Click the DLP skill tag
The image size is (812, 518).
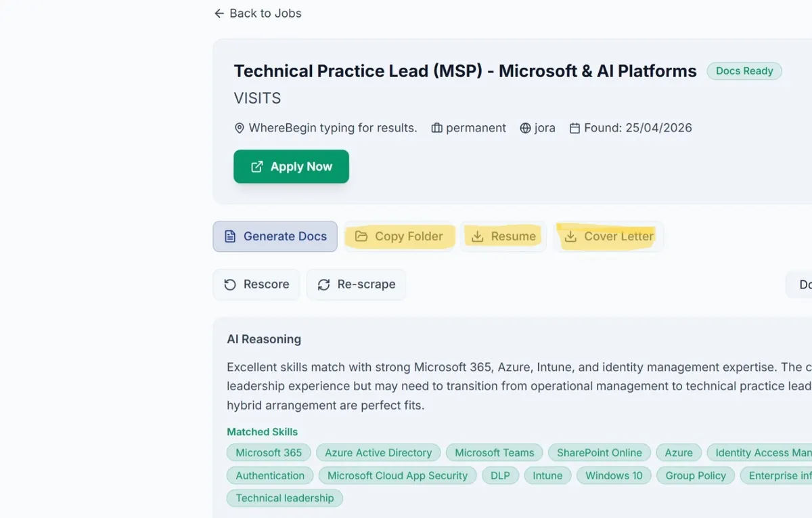(500, 475)
